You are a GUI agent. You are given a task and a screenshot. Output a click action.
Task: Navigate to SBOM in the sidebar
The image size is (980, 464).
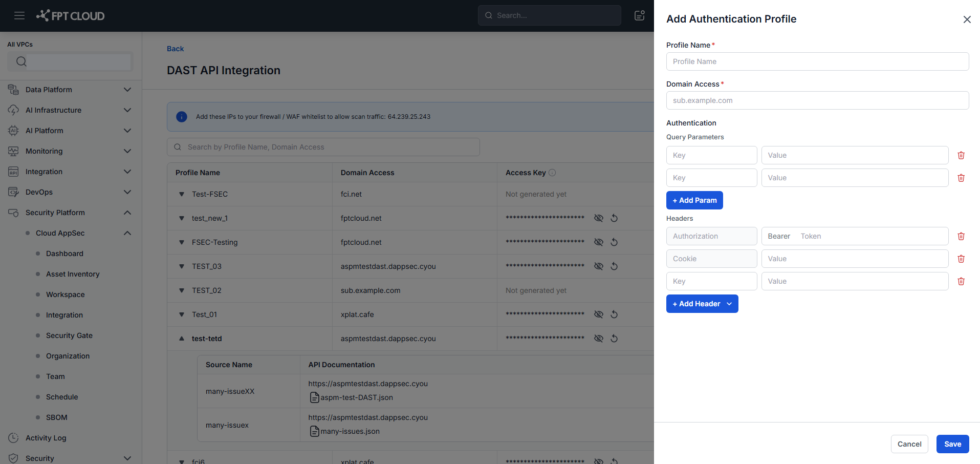click(57, 417)
